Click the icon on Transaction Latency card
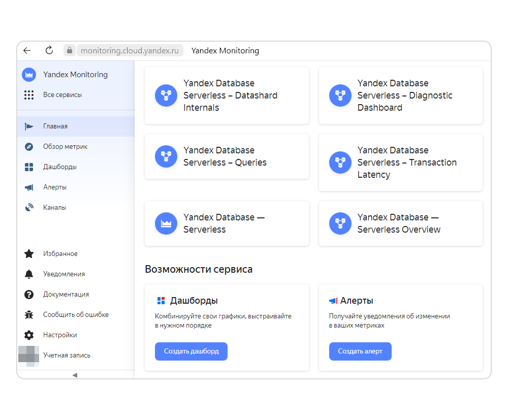This screenshot has height=420, width=508. pos(340,163)
